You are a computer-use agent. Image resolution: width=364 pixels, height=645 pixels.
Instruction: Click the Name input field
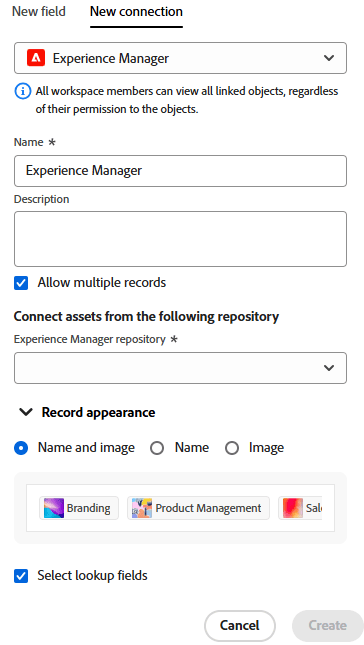[180, 171]
